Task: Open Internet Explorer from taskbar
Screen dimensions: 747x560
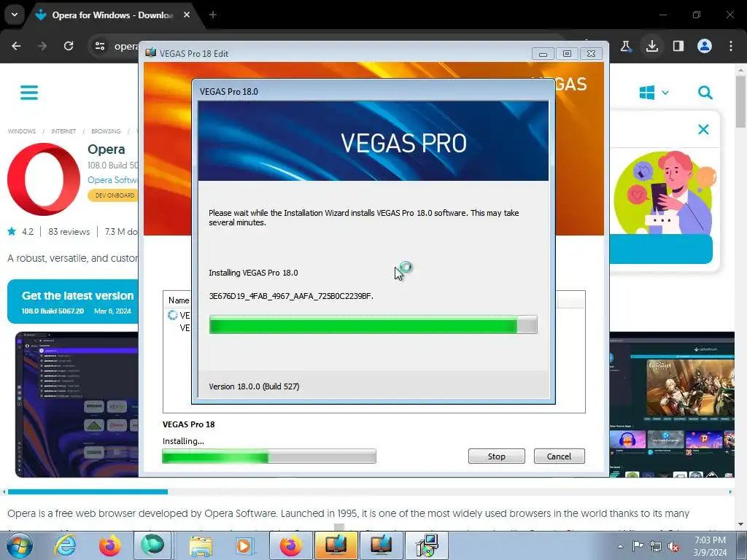Action: click(x=65, y=545)
